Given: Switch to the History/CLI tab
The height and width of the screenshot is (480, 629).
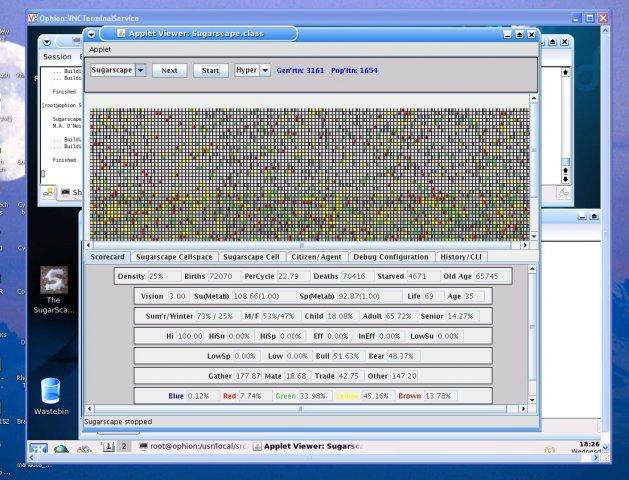Looking at the screenshot, I should click(x=461, y=257).
